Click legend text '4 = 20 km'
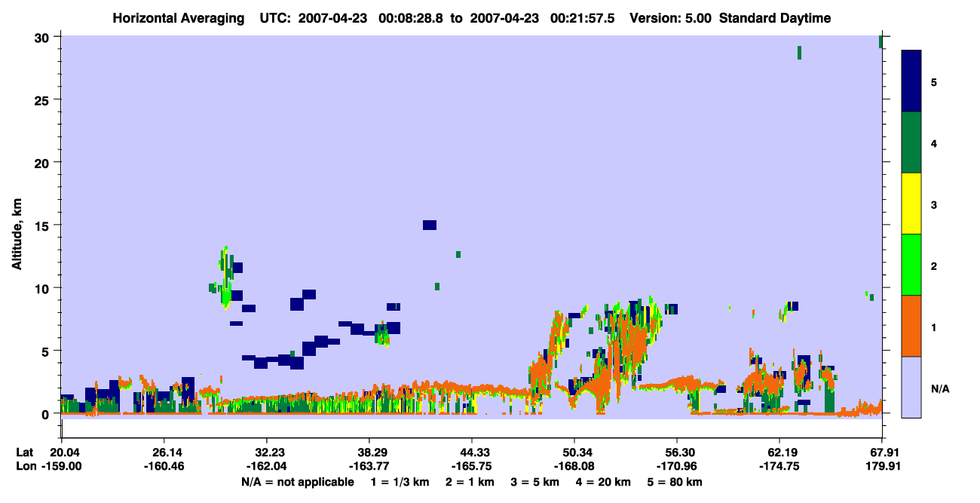This screenshot has width=980, height=503. coord(604,482)
